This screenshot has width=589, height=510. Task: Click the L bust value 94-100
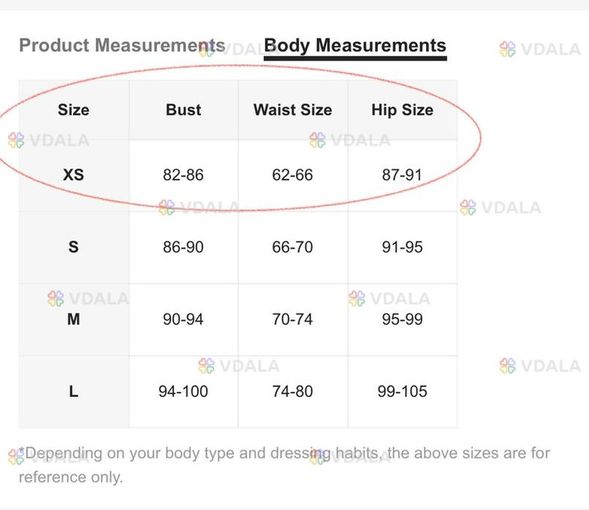point(183,392)
